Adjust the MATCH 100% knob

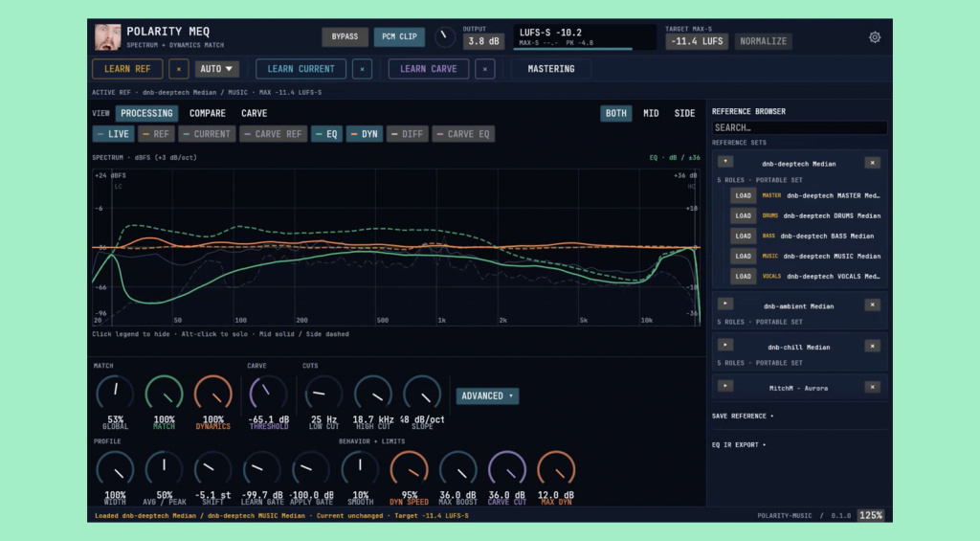point(164,394)
